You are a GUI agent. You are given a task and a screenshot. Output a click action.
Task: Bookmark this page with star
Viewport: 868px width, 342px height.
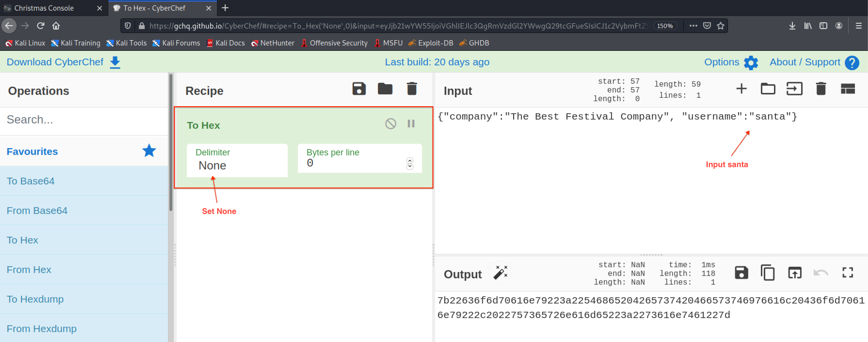(x=720, y=26)
